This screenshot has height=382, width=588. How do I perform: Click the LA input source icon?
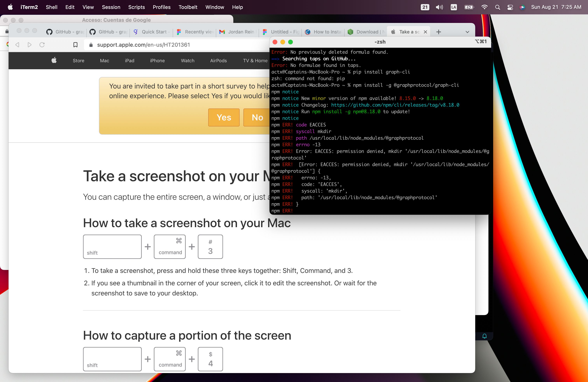click(x=454, y=7)
